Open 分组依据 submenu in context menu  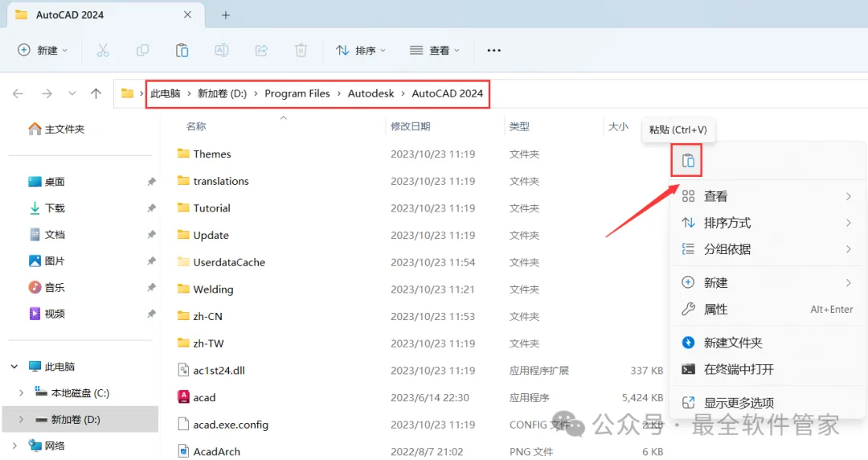tap(768, 249)
